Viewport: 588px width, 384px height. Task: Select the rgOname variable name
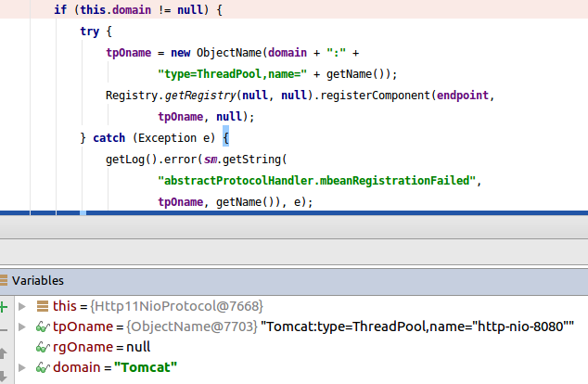[83, 347]
